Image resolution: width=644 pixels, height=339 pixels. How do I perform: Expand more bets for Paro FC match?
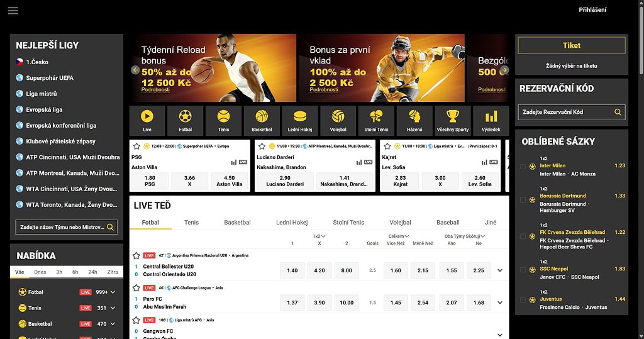(500, 303)
